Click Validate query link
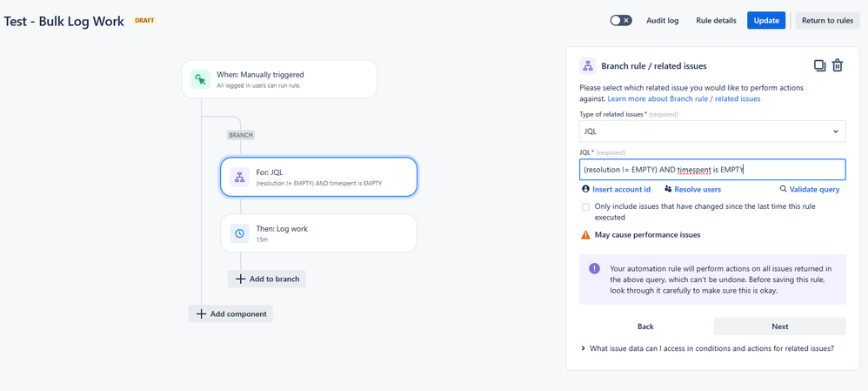Screen dimensions: 868x391 pos(810,190)
